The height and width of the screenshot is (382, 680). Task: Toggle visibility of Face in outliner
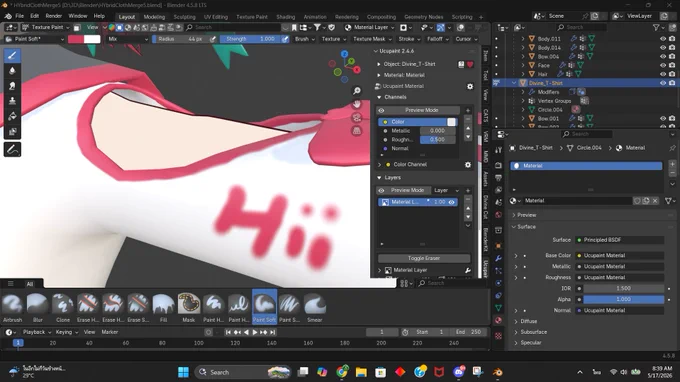tap(663, 65)
